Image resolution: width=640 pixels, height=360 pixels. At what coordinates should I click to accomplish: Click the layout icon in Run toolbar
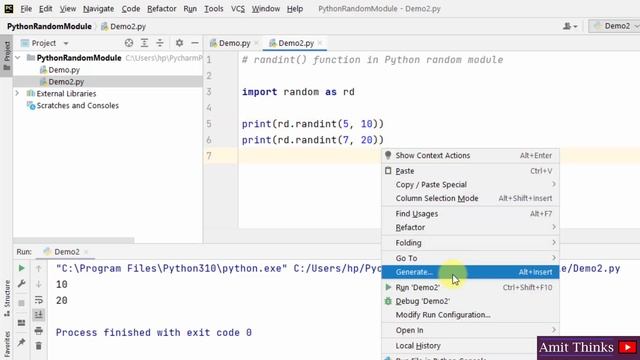point(22,323)
